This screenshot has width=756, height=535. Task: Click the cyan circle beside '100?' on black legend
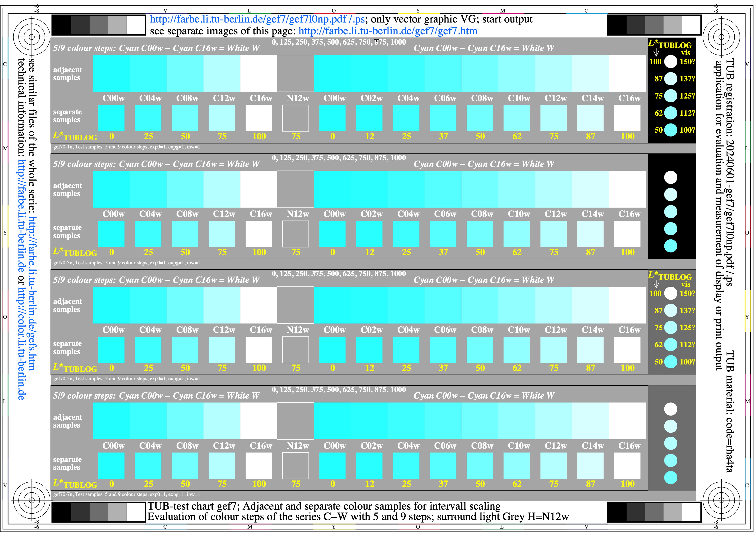coord(671,130)
